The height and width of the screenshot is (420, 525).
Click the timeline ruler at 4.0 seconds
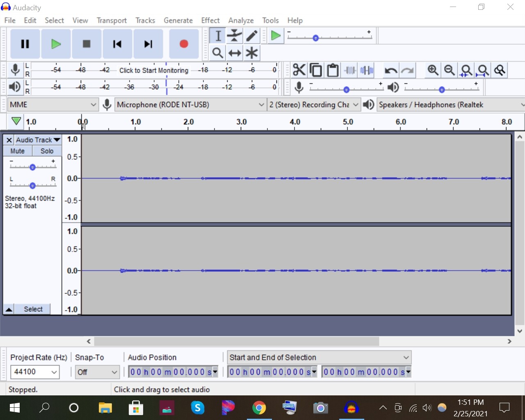294,122
